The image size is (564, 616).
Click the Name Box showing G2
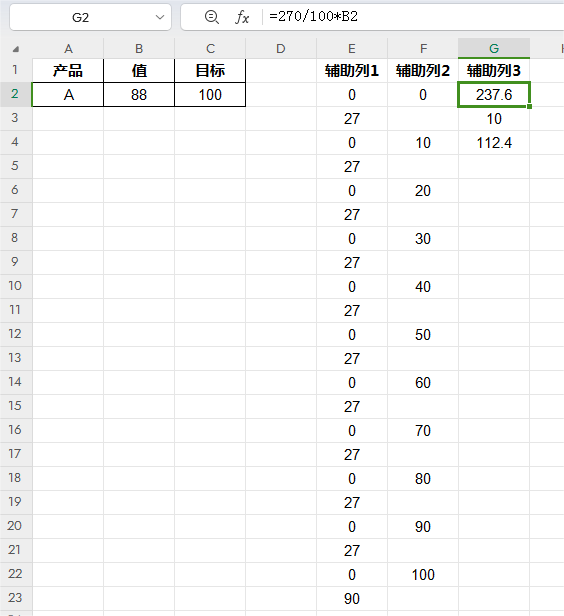tap(90, 17)
